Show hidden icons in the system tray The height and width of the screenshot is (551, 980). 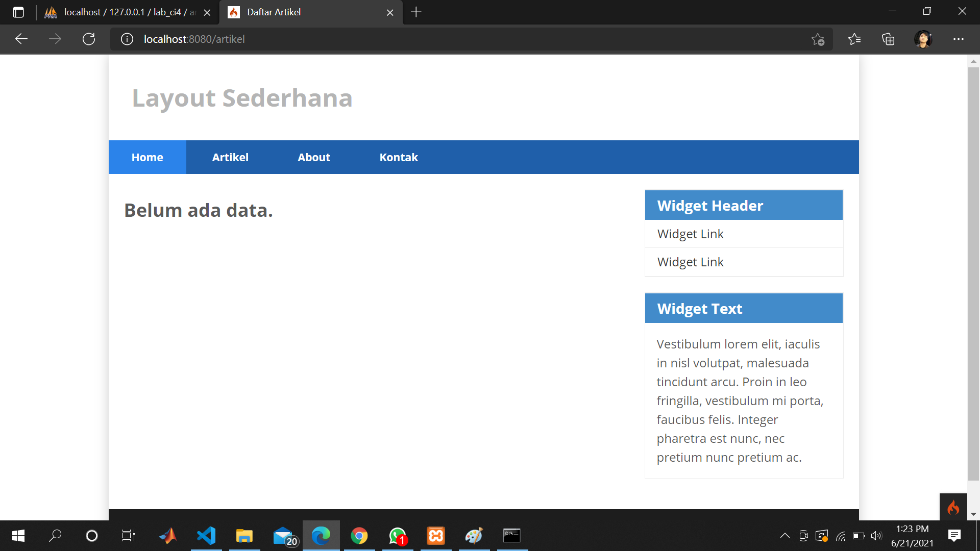786,536
